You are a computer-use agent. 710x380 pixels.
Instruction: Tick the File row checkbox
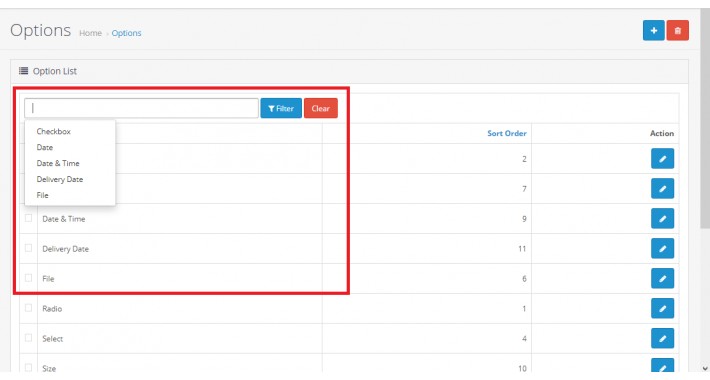pos(29,278)
